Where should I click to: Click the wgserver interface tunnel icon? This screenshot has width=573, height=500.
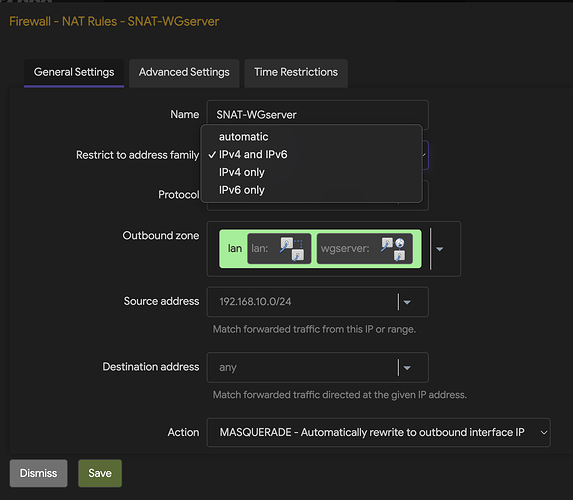[x=393, y=249]
